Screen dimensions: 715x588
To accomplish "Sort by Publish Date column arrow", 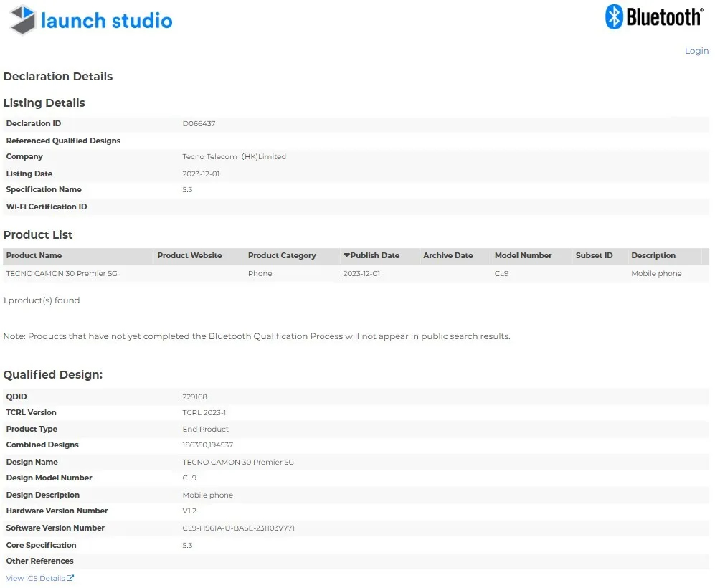I will pyautogui.click(x=347, y=255).
